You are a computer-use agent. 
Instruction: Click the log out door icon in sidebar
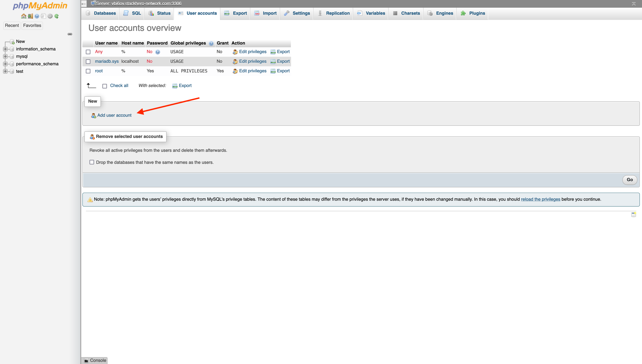pyautogui.click(x=30, y=16)
